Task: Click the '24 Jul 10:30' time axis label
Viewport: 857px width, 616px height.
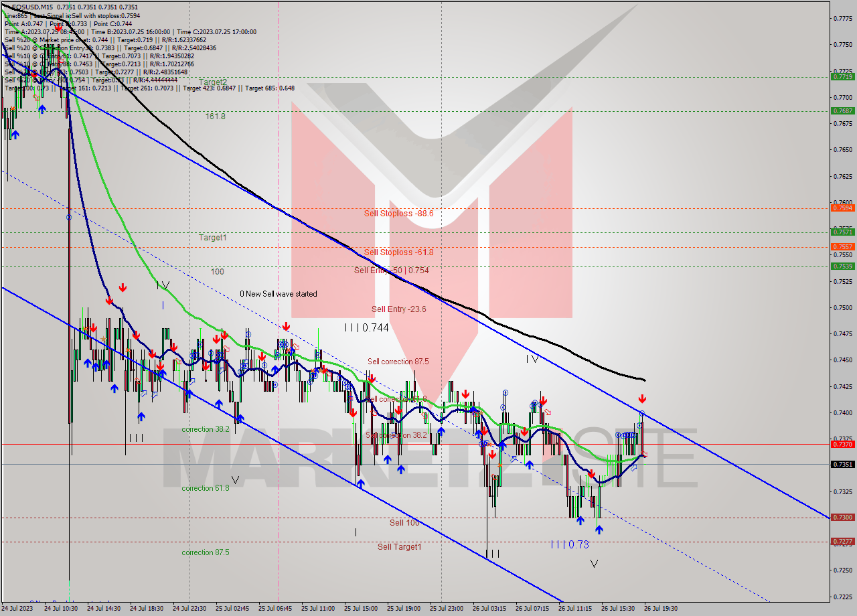Action: [x=61, y=609]
